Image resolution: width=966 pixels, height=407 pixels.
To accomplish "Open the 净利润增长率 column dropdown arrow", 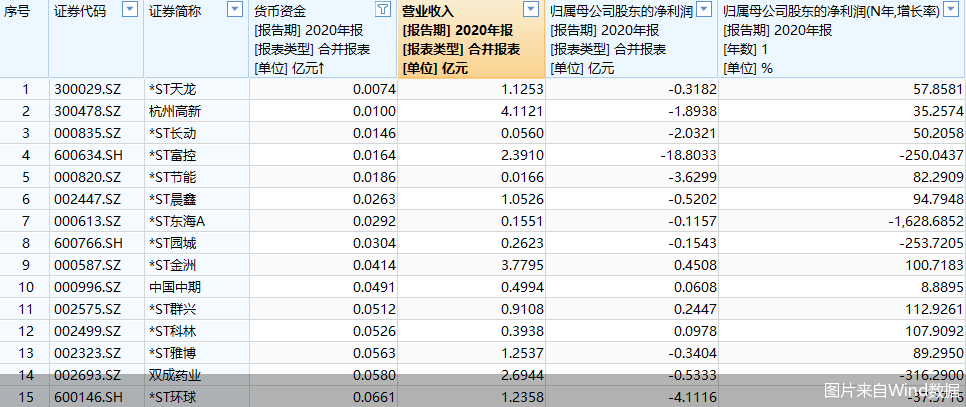I will coord(951,9).
